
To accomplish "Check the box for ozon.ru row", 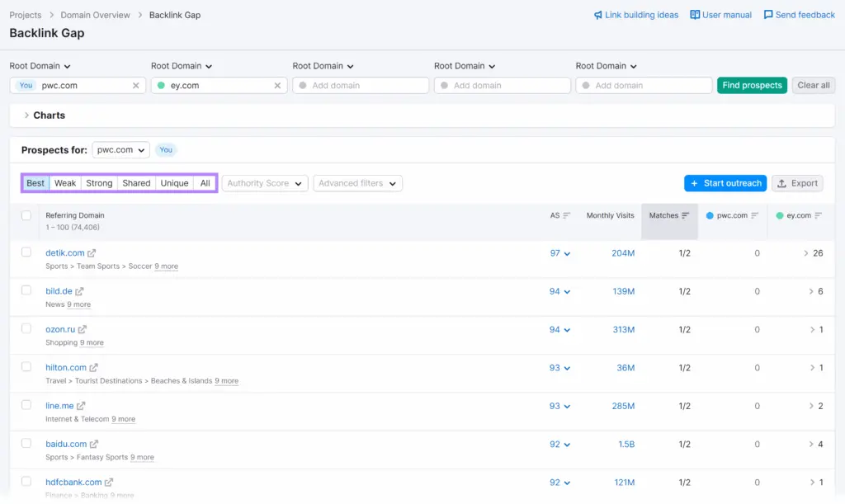I will click(26, 328).
